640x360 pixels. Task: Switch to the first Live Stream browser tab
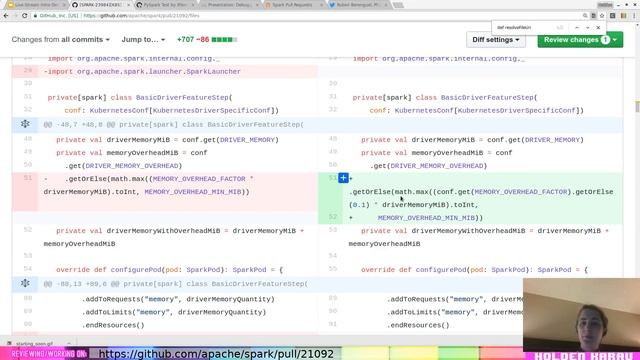[x=36, y=5]
